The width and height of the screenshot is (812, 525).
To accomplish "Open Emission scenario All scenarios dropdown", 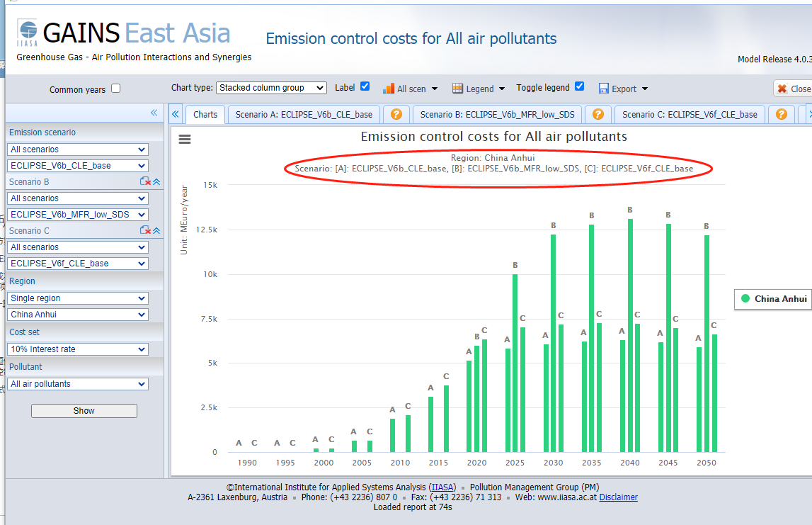I will 78,149.
